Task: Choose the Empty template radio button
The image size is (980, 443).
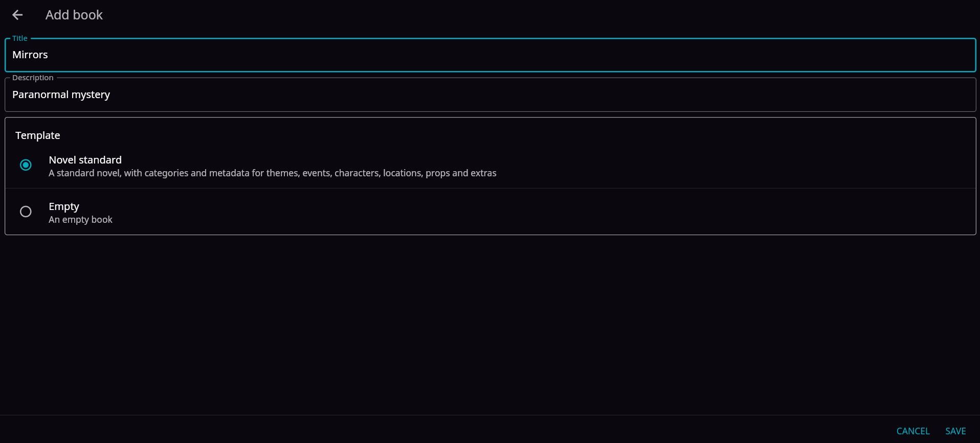Action: click(26, 212)
